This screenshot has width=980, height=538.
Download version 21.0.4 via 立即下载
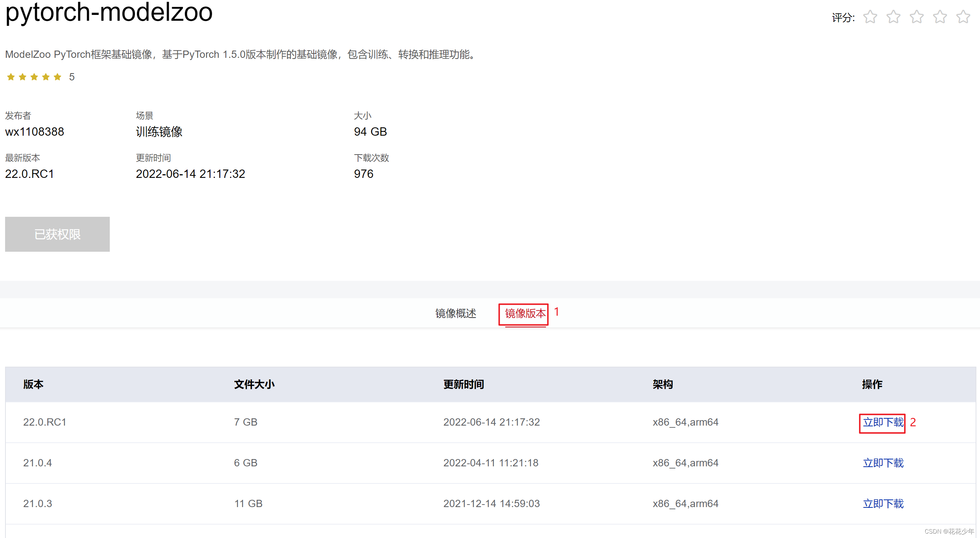click(x=883, y=463)
